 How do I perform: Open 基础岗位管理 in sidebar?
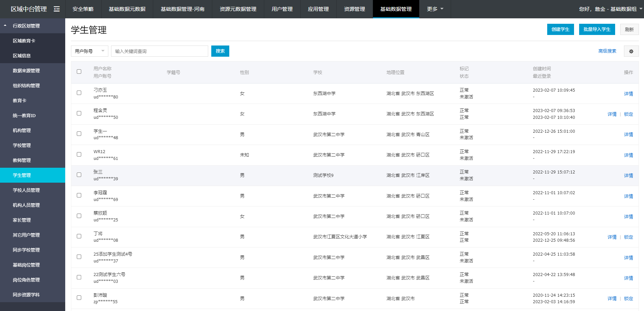pos(33,265)
